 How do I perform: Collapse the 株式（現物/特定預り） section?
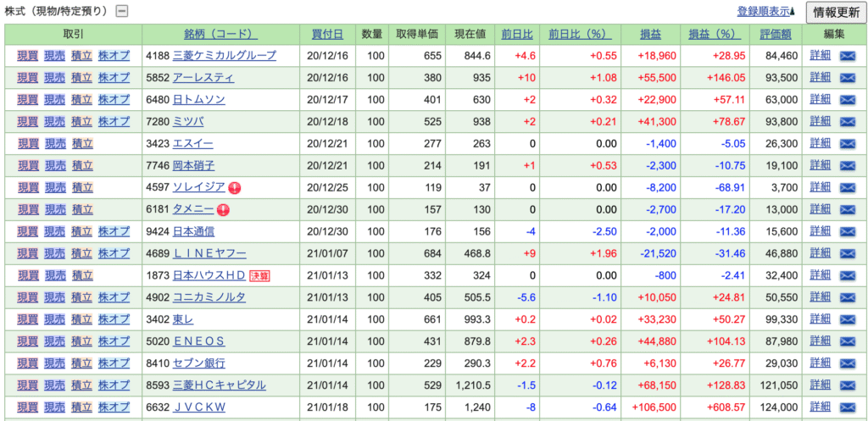(122, 11)
